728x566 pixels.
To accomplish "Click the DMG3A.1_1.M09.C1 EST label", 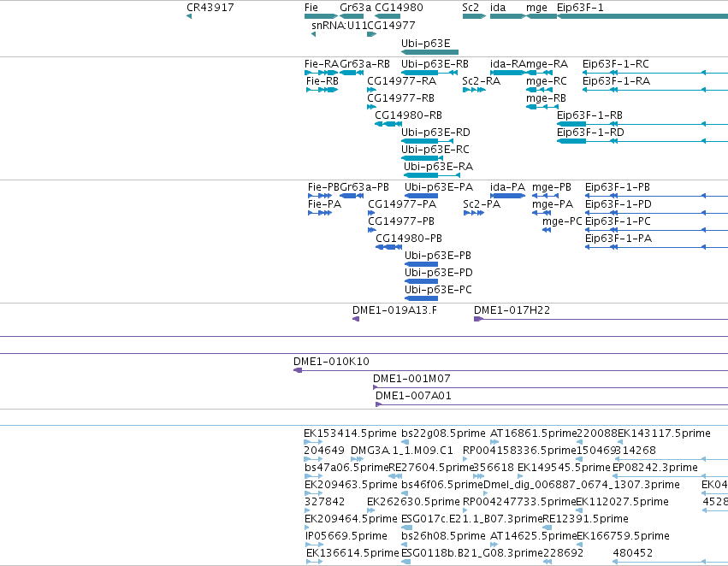I will pyautogui.click(x=401, y=451).
